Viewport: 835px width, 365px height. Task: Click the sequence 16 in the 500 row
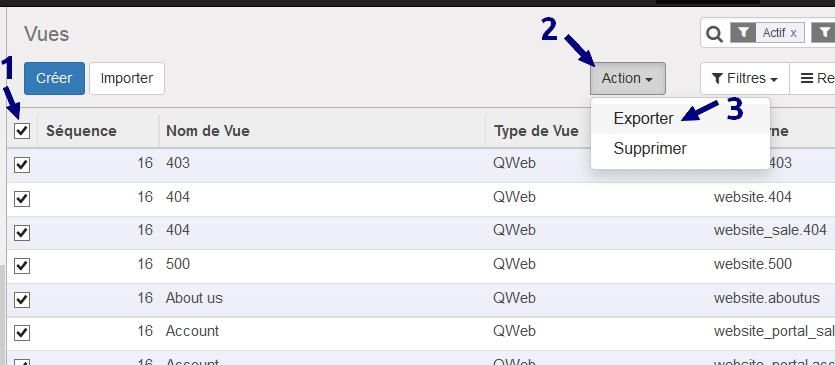(x=145, y=264)
